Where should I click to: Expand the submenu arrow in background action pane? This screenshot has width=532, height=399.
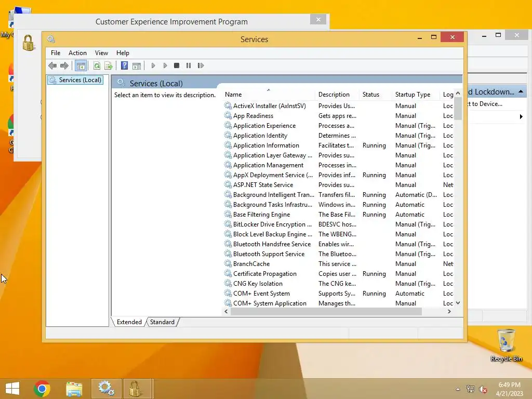tap(521, 117)
